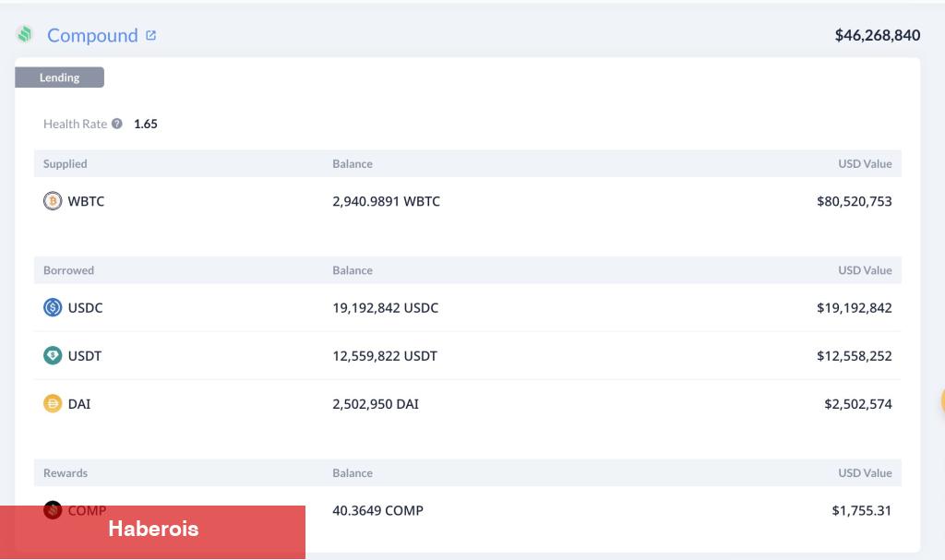This screenshot has width=945, height=560.
Task: Click the DAI balance 2,502,950 DAI
Action: [x=376, y=404]
